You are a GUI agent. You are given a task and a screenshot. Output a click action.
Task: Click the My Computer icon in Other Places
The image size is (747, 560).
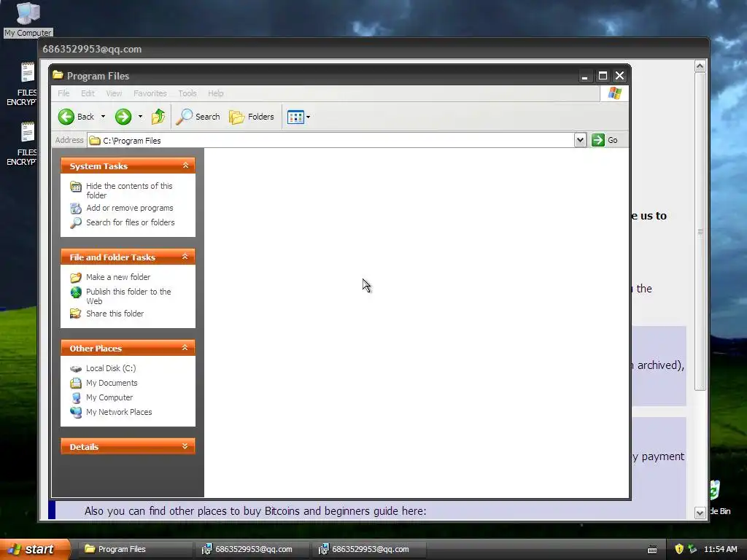click(76, 397)
